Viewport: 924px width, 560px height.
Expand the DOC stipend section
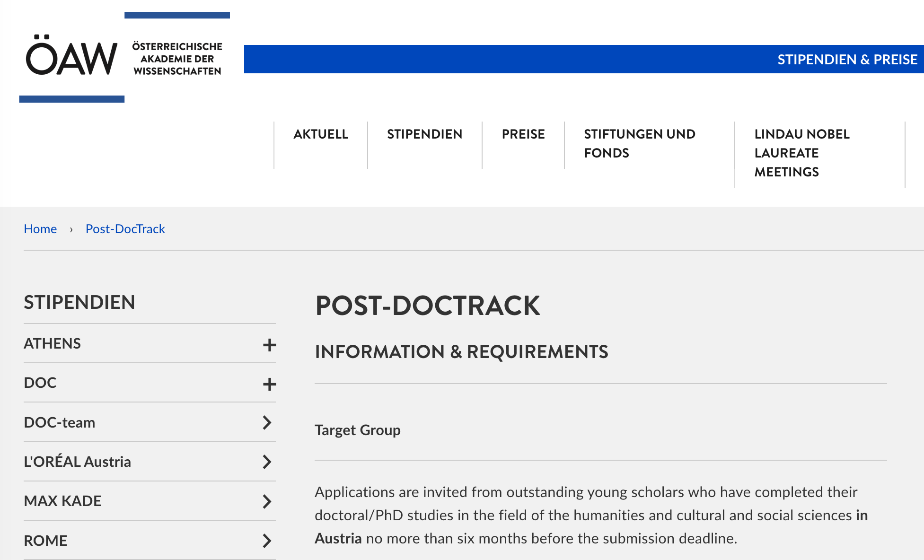(269, 384)
